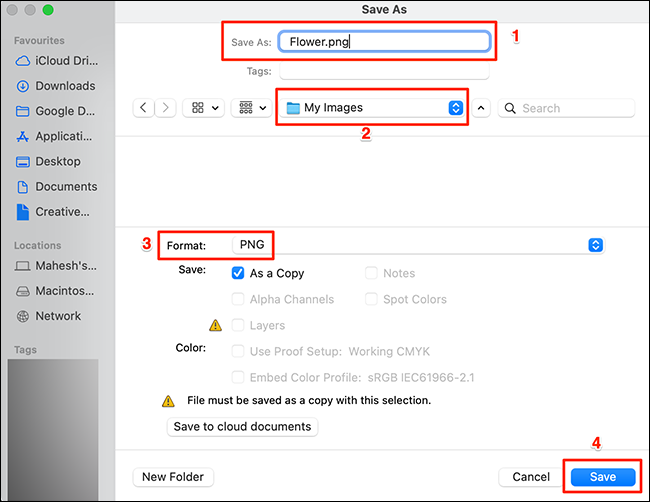Open the icon view options button

206,108
